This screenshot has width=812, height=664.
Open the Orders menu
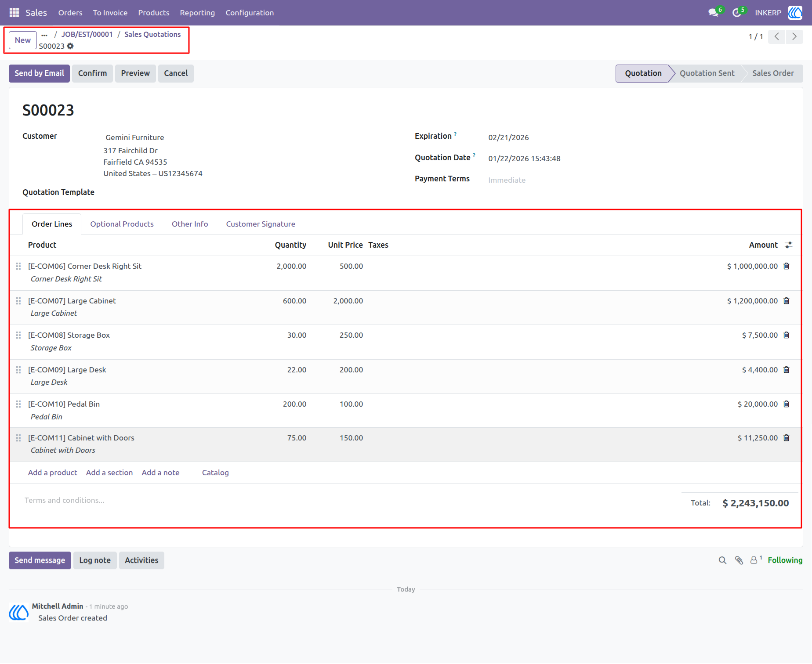click(x=70, y=13)
